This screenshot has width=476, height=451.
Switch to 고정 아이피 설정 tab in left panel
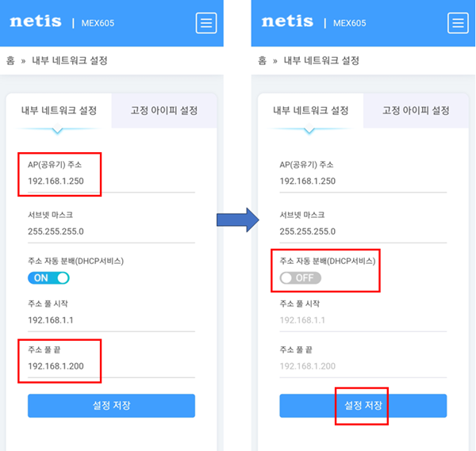pos(164,110)
